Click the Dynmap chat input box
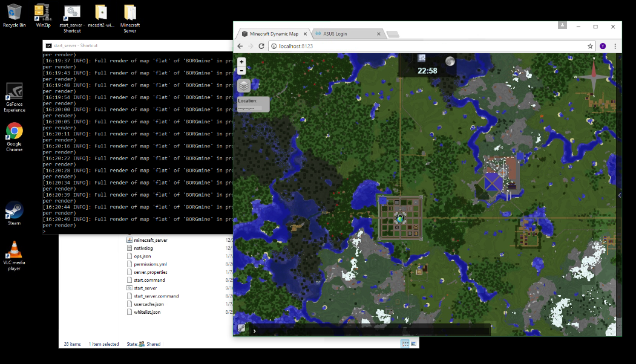Screen dimensions: 636x364 click(369, 331)
